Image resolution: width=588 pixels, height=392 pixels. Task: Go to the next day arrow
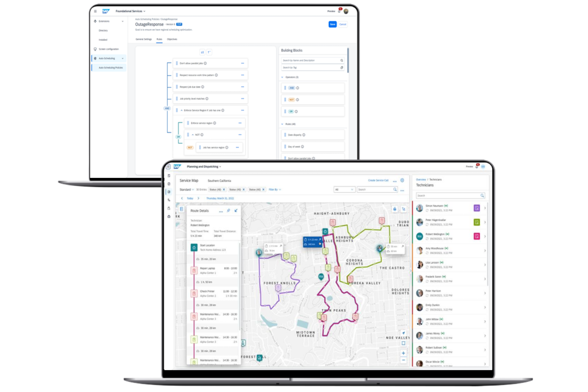coord(198,198)
